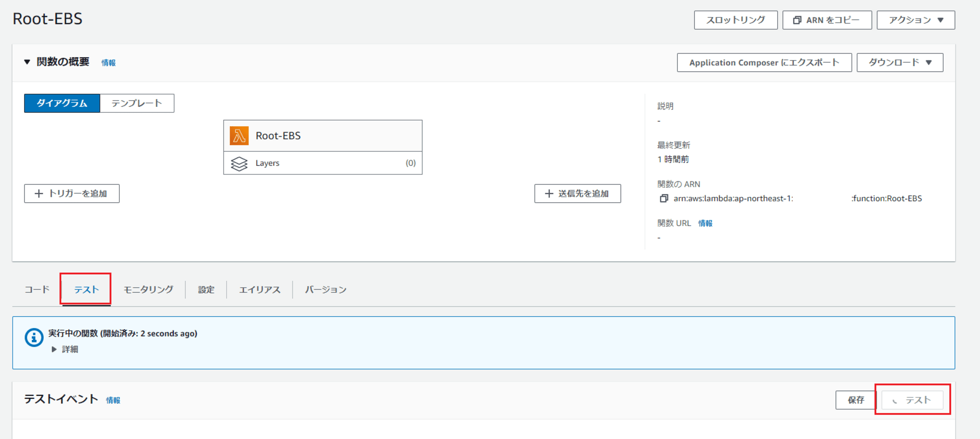Click the Layers (0) row
This screenshot has width=980, height=439.
coord(323,163)
